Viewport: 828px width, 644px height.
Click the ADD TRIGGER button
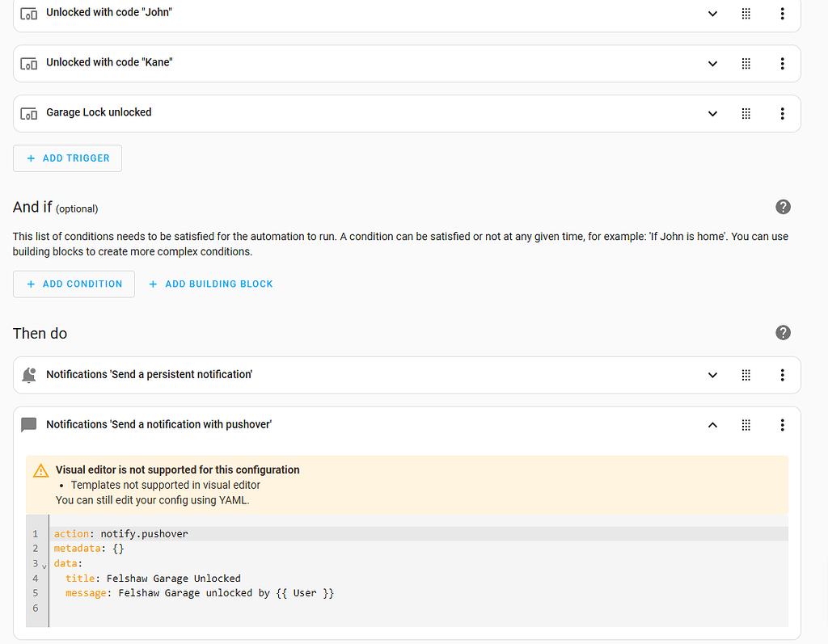pyautogui.click(x=67, y=158)
